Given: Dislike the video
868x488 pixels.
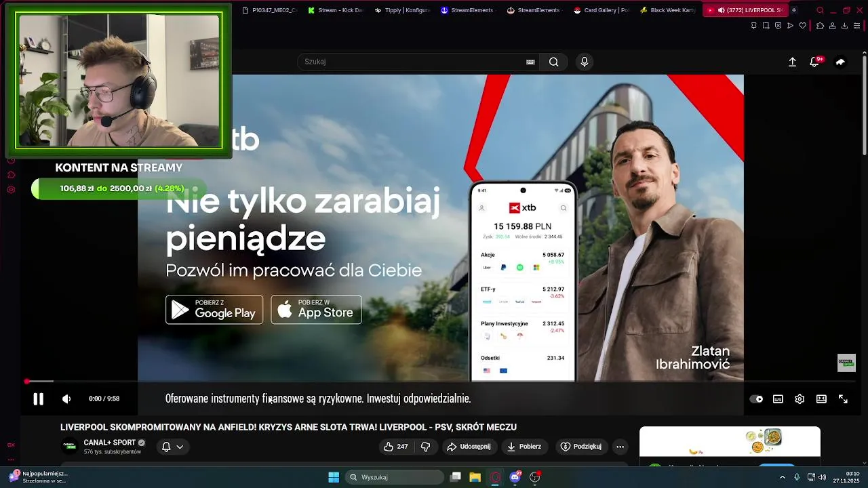Looking at the screenshot, I should click(x=426, y=447).
